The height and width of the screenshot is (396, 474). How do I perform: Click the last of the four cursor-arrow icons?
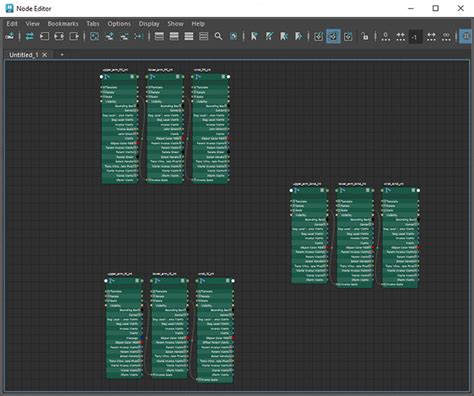[x=299, y=36]
